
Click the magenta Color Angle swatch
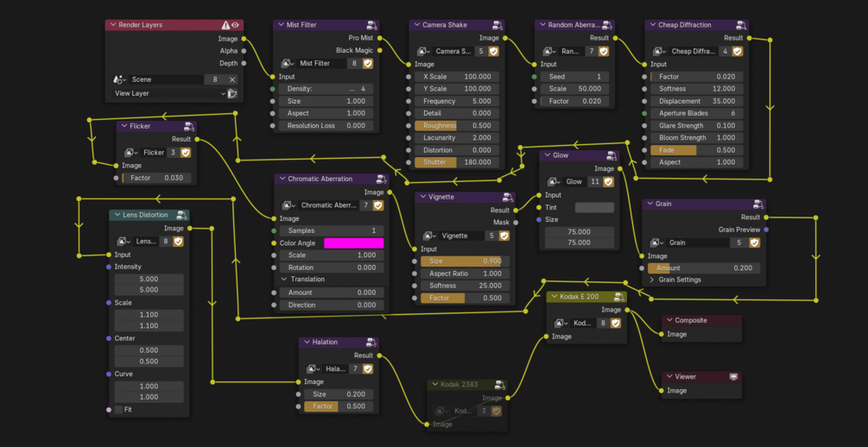tap(354, 243)
